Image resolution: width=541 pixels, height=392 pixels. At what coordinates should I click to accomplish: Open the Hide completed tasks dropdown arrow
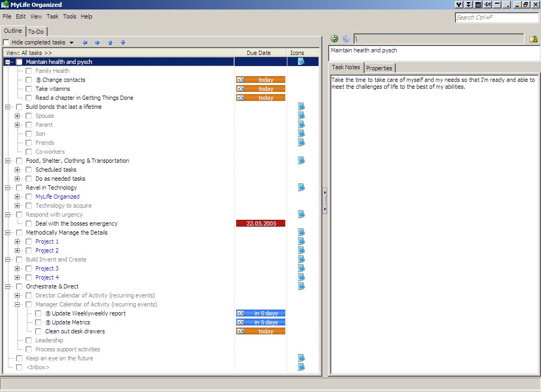pyautogui.click(x=71, y=43)
